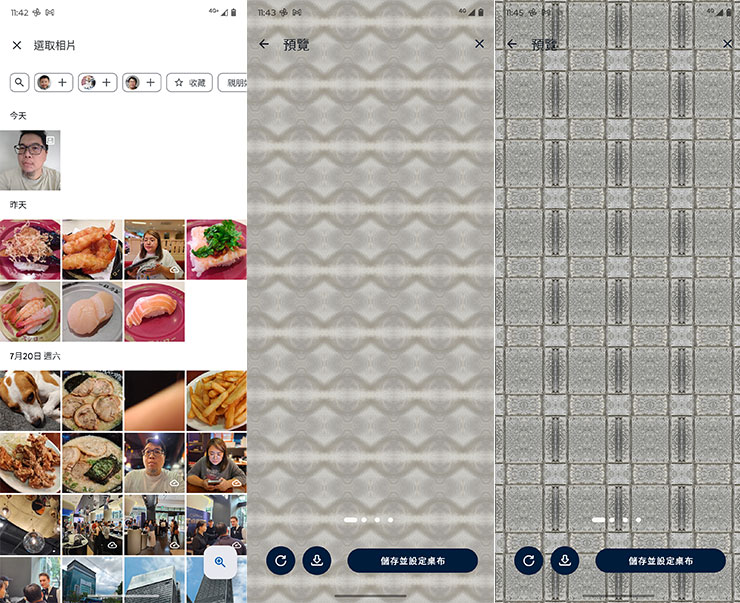Download the wallpaper in the middle preview
Viewport: 740px width, 603px height.
(x=317, y=561)
